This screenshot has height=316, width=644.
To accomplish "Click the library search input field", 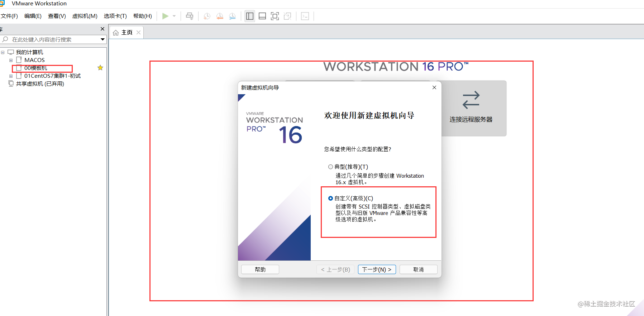I will (54, 39).
